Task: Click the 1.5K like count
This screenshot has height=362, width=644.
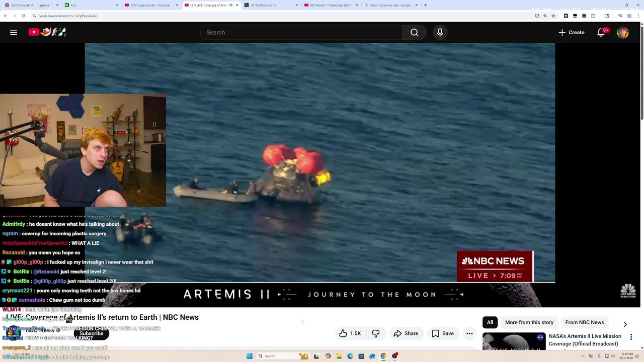Action: point(355,333)
